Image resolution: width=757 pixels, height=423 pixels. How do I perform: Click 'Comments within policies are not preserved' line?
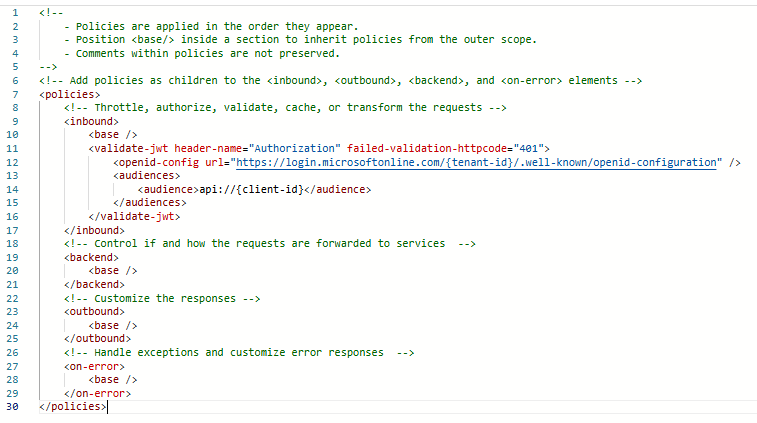[x=202, y=54]
